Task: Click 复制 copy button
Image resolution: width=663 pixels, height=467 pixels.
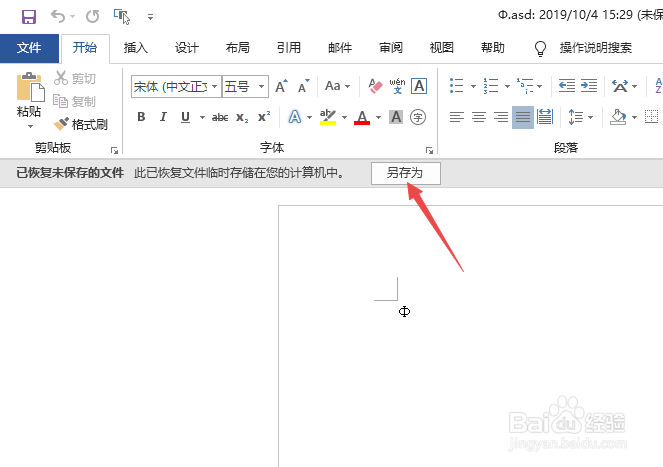Action: (74, 102)
